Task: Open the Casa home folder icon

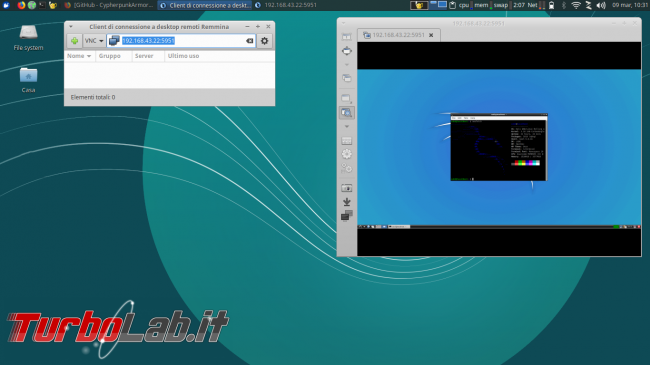Action: [28, 80]
